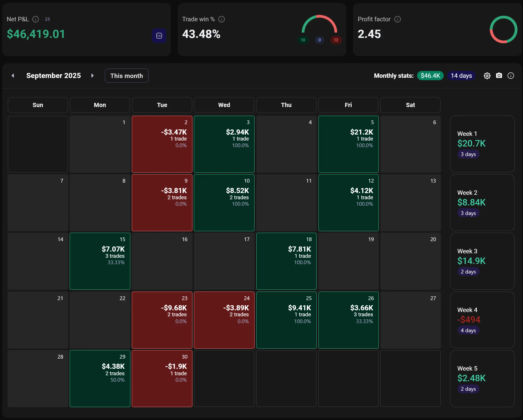Click the trade count badge 23

(x=47, y=19)
